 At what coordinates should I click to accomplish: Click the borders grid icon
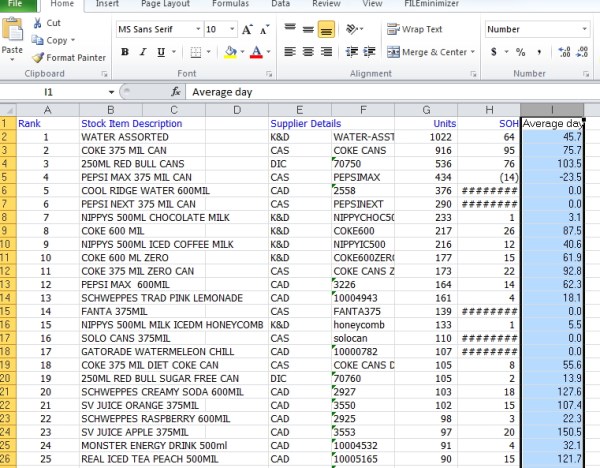click(x=196, y=52)
